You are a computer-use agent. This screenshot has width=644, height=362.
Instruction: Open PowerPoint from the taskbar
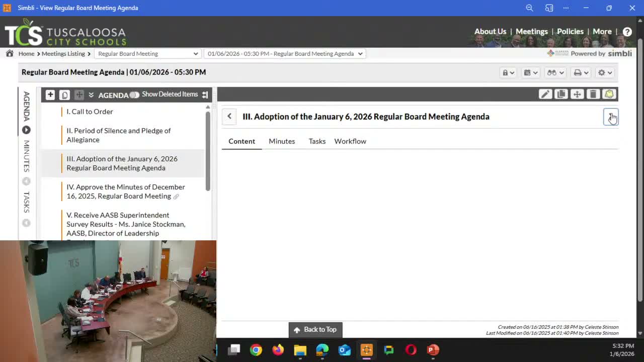(x=433, y=349)
